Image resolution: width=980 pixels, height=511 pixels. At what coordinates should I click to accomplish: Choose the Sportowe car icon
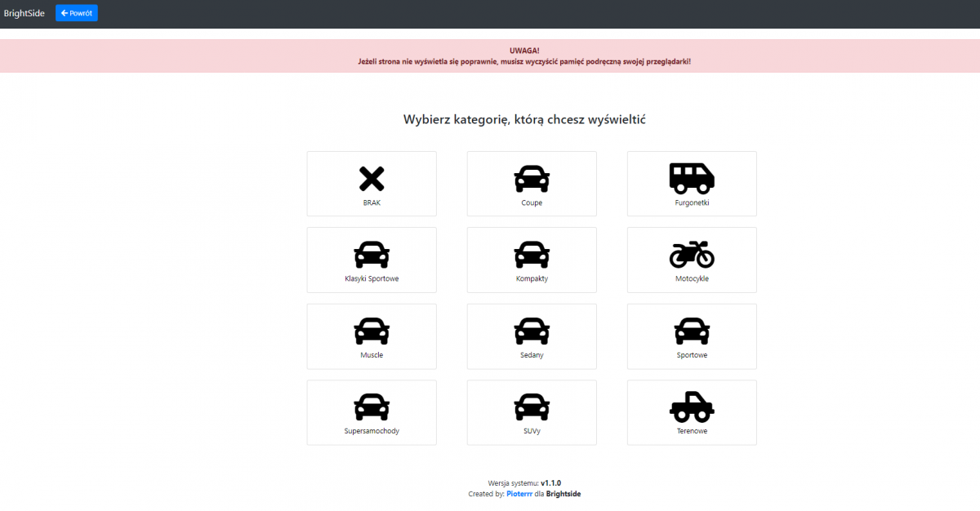click(692, 331)
